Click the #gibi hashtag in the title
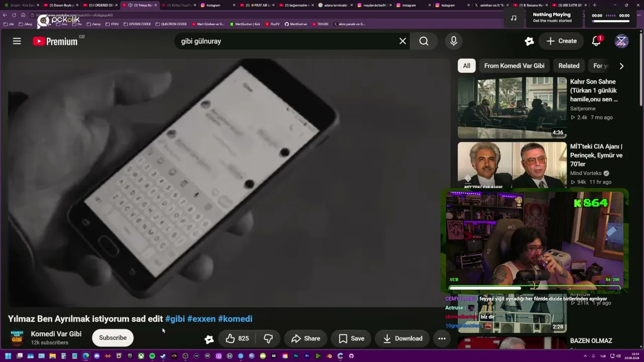Viewport: 644px width, 362px height. pyautogui.click(x=175, y=319)
